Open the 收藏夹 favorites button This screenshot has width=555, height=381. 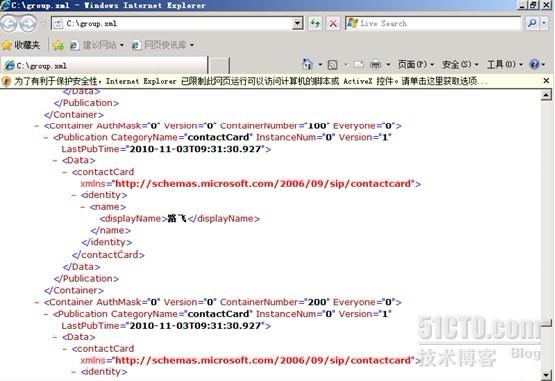[21, 45]
